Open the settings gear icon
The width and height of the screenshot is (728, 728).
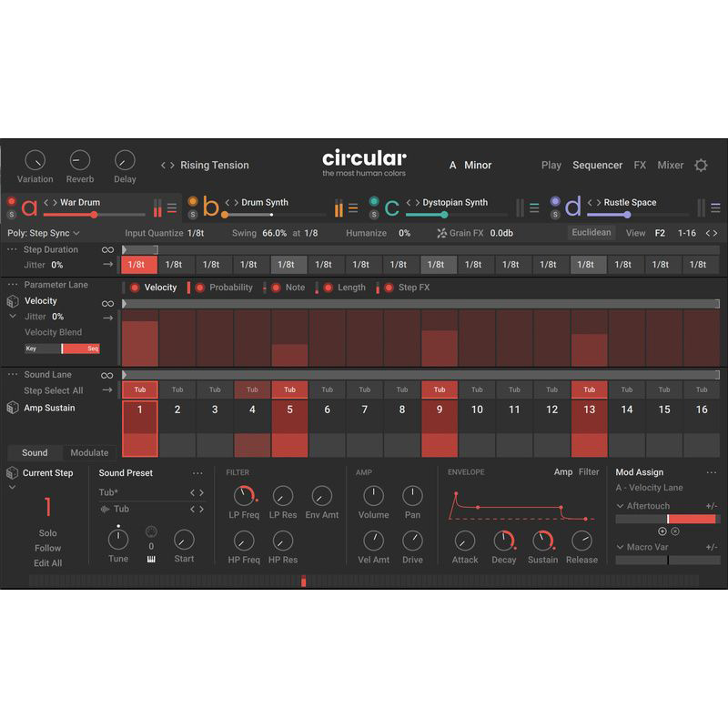point(701,166)
